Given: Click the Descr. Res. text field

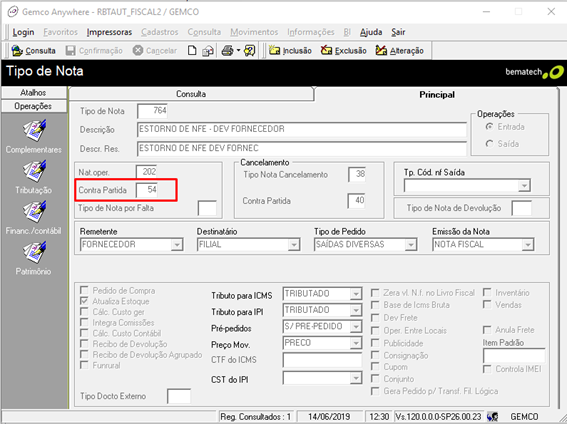Looking at the screenshot, I should (x=302, y=149).
